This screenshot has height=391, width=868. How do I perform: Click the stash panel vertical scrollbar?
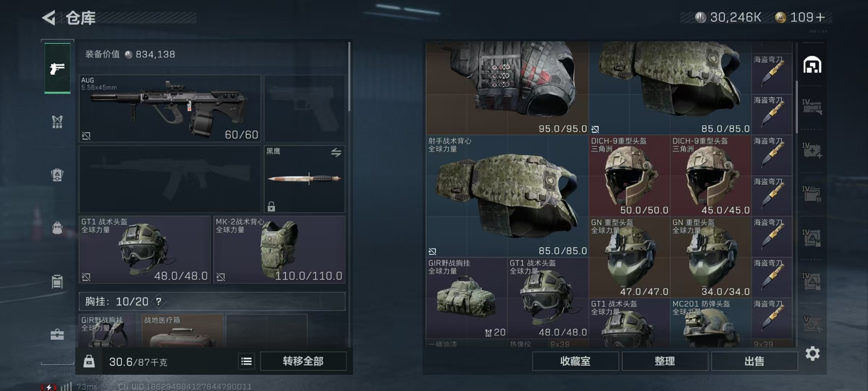tap(797, 107)
